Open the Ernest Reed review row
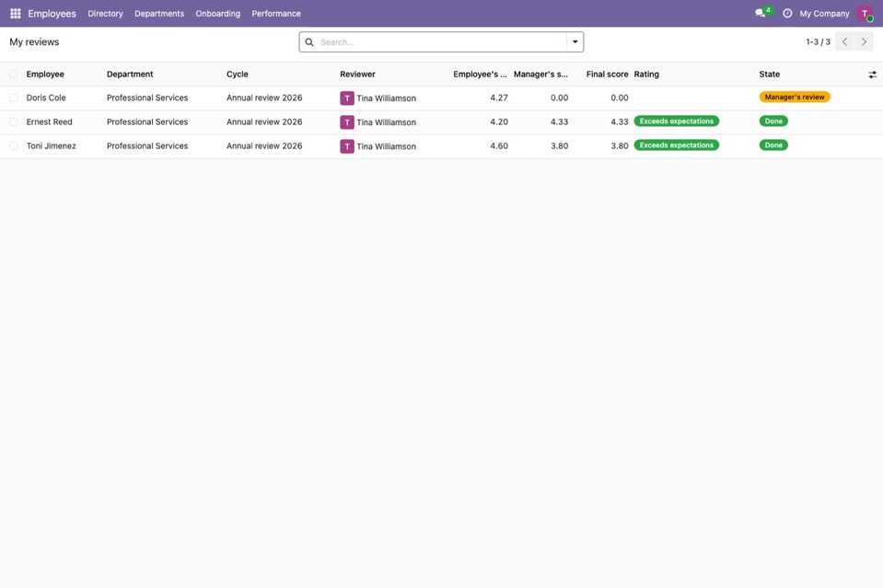Image resolution: width=883 pixels, height=588 pixels. click(442, 122)
